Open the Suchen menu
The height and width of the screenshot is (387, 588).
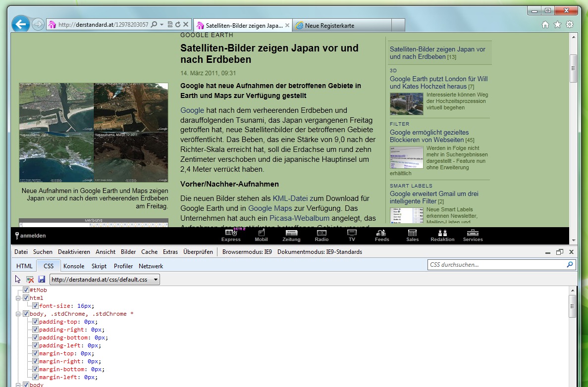pos(43,252)
